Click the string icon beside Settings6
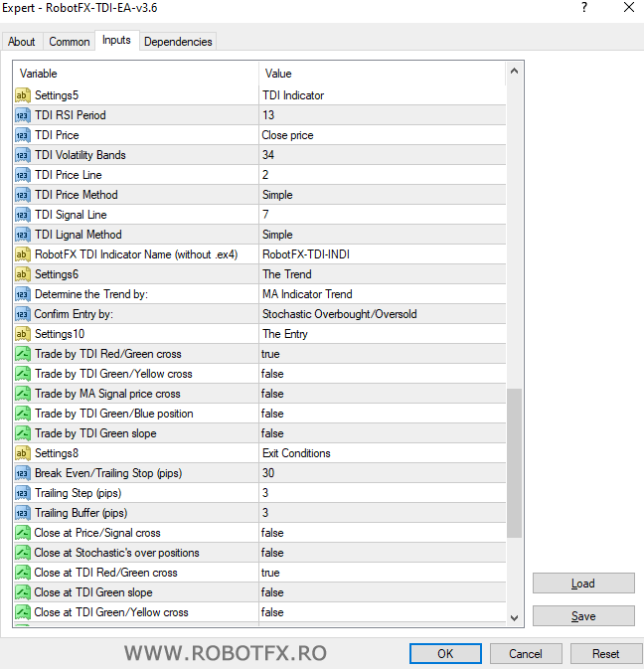644x669 pixels. (23, 274)
